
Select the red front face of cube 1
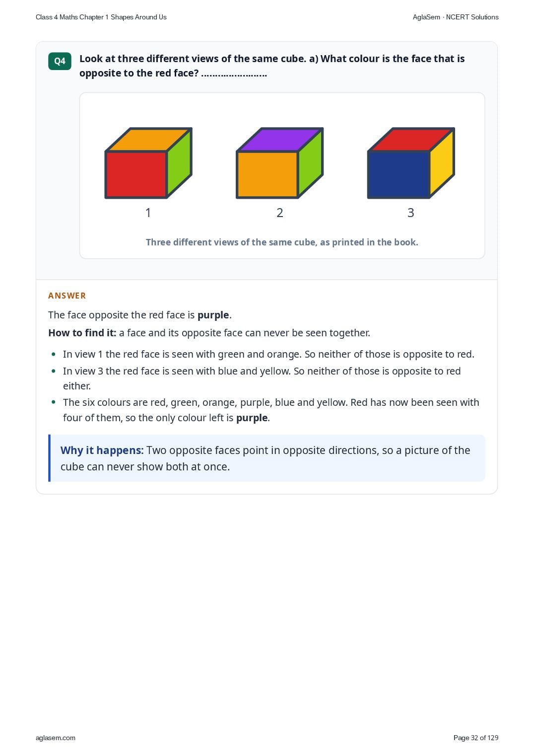point(136,174)
